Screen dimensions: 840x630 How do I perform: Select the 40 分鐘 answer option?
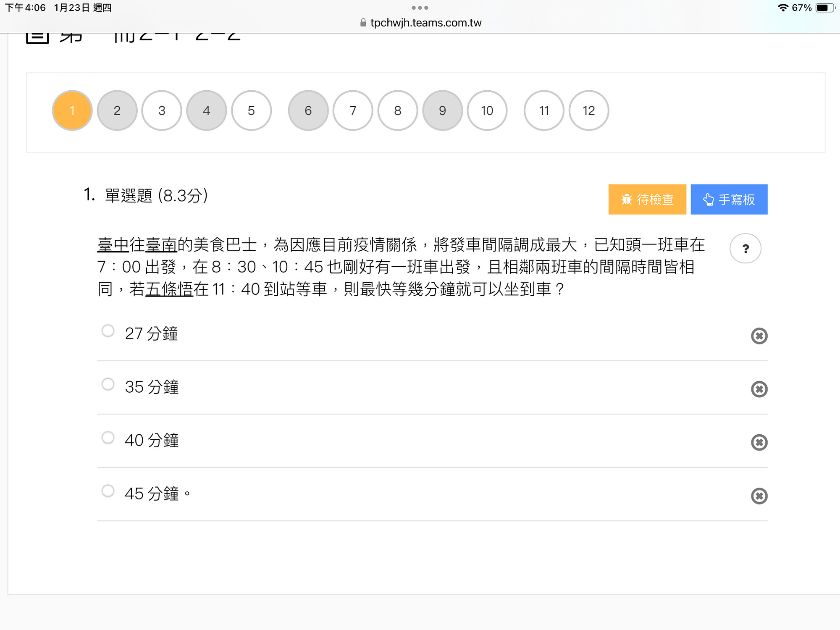click(x=108, y=438)
